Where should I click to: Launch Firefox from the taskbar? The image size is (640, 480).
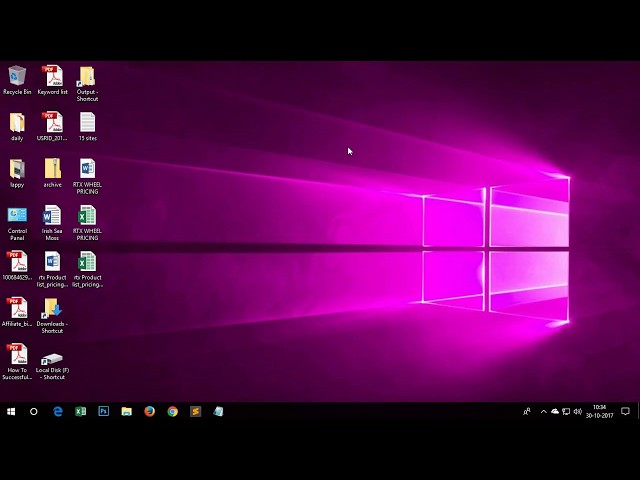(149, 411)
